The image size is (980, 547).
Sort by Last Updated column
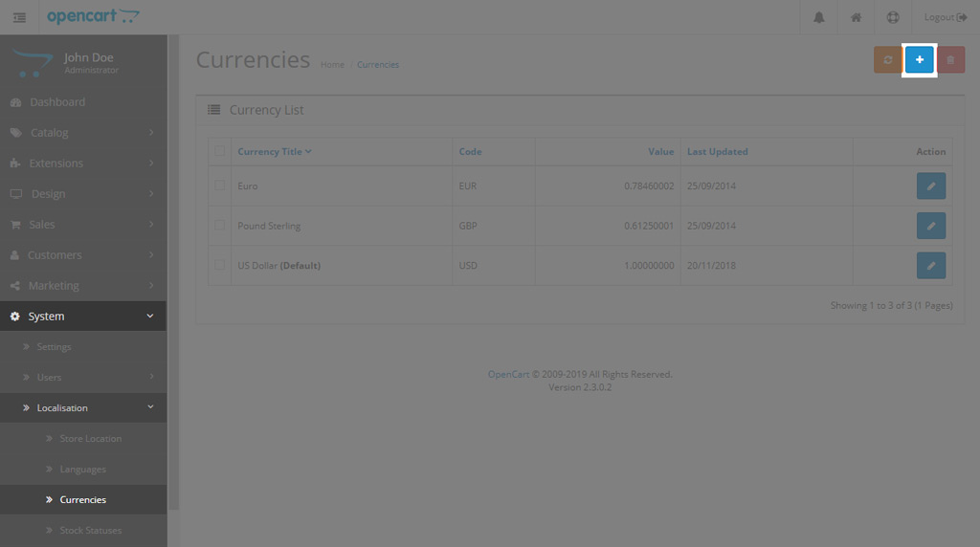click(x=717, y=152)
